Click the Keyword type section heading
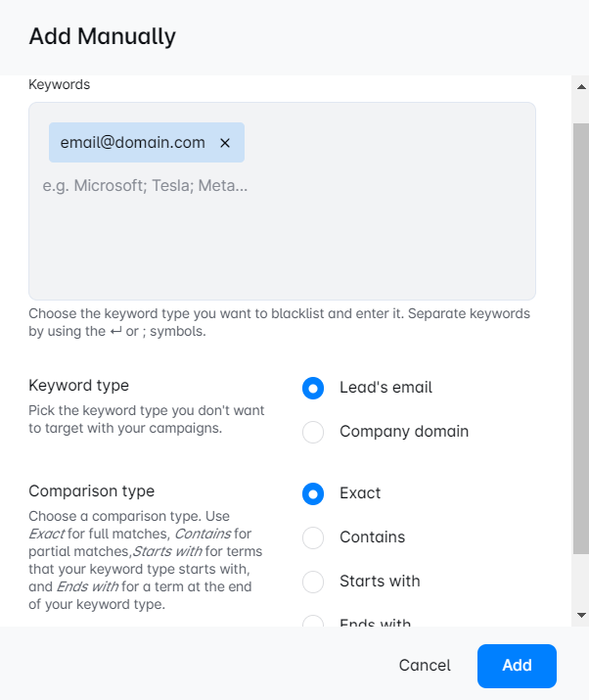 [x=78, y=386]
